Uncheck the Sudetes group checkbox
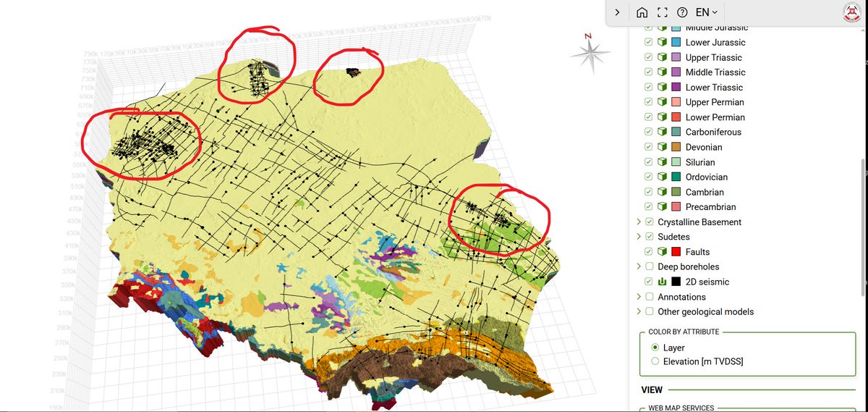 pyautogui.click(x=649, y=237)
